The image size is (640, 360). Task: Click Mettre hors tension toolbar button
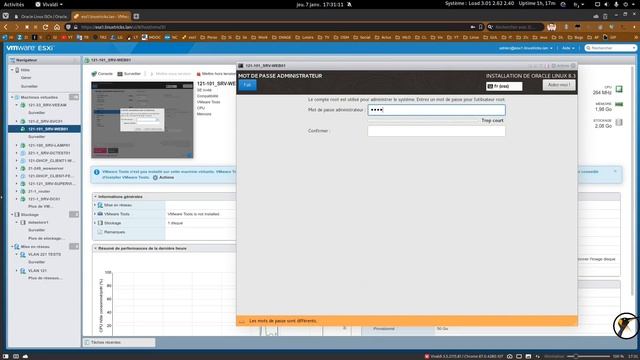[x=216, y=74]
